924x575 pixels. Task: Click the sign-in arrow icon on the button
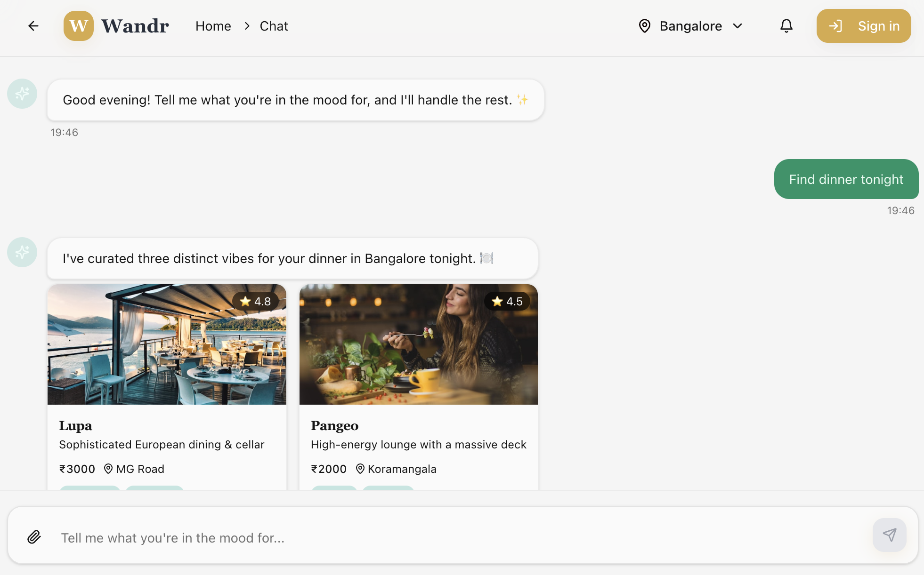coord(836,26)
